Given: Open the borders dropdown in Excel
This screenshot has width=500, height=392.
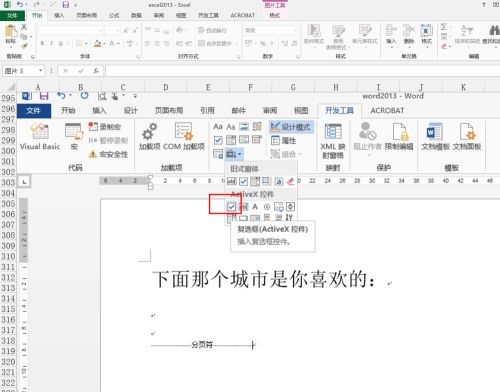Looking at the screenshot, I should click(86, 43).
